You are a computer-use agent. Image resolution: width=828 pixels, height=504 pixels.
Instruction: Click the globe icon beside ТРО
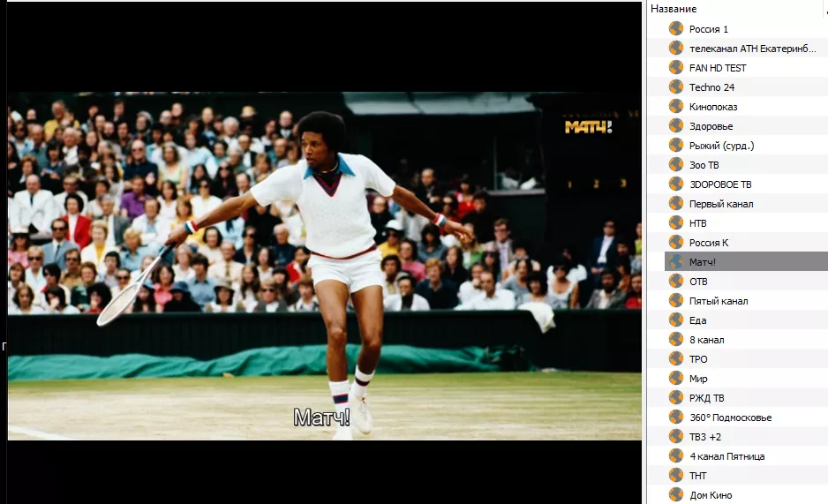pyautogui.click(x=676, y=359)
